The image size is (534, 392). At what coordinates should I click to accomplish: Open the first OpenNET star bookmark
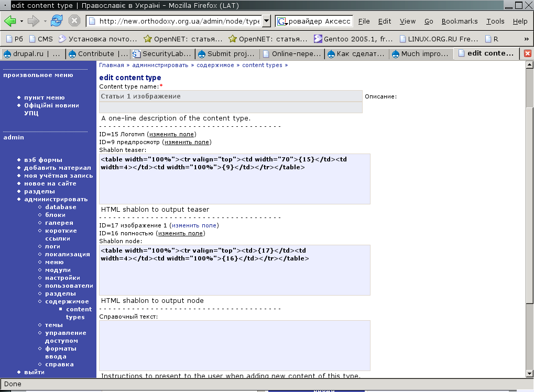point(183,39)
